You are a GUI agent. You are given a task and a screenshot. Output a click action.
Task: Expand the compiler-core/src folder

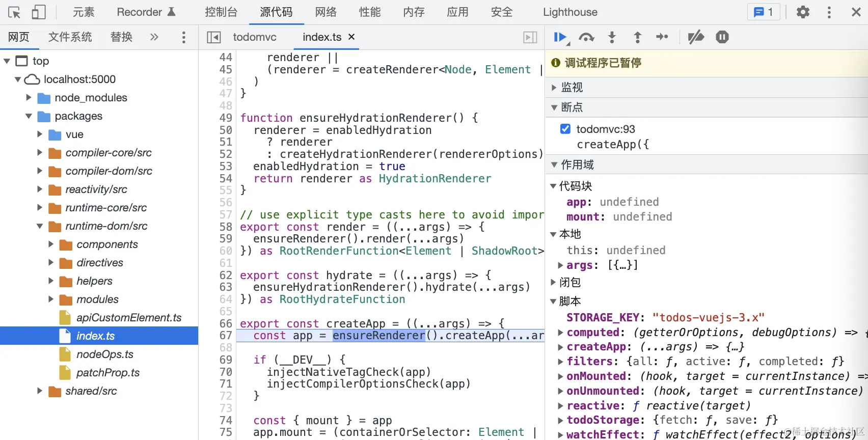pos(40,153)
